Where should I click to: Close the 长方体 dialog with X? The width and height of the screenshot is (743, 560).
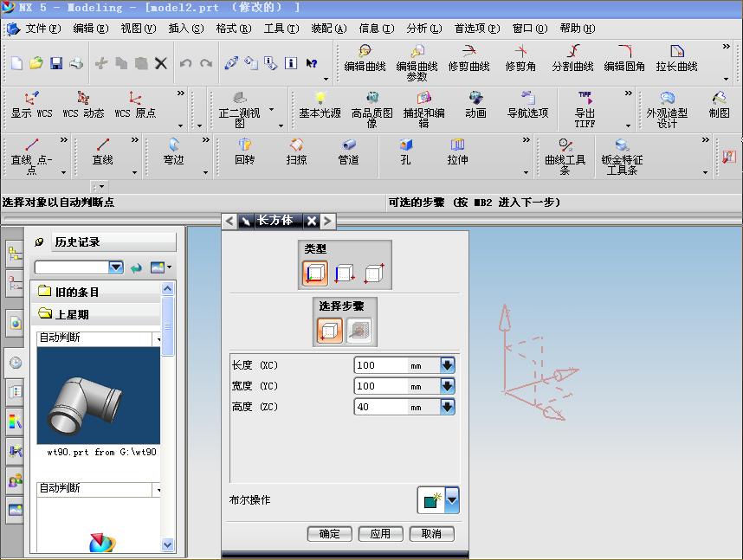pos(312,221)
